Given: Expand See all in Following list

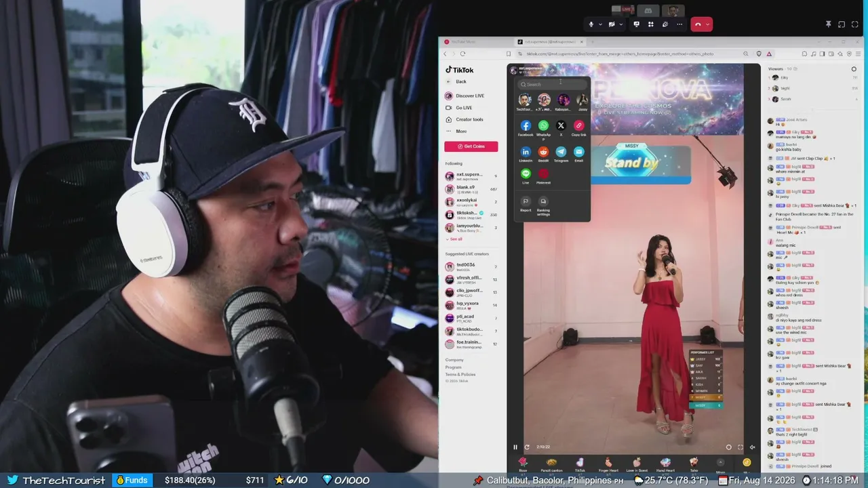Looking at the screenshot, I should [x=454, y=239].
